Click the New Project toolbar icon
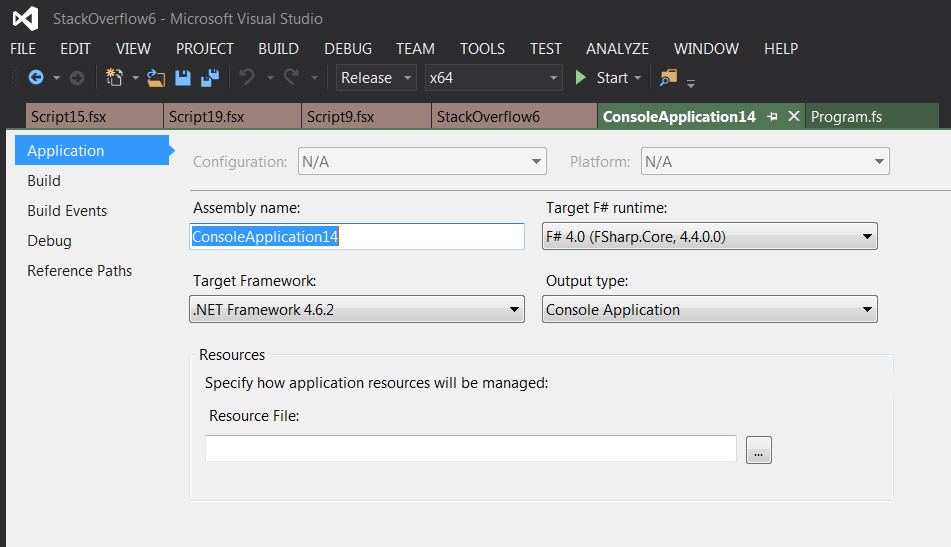Screen dimensions: 951x547 pos(114,78)
